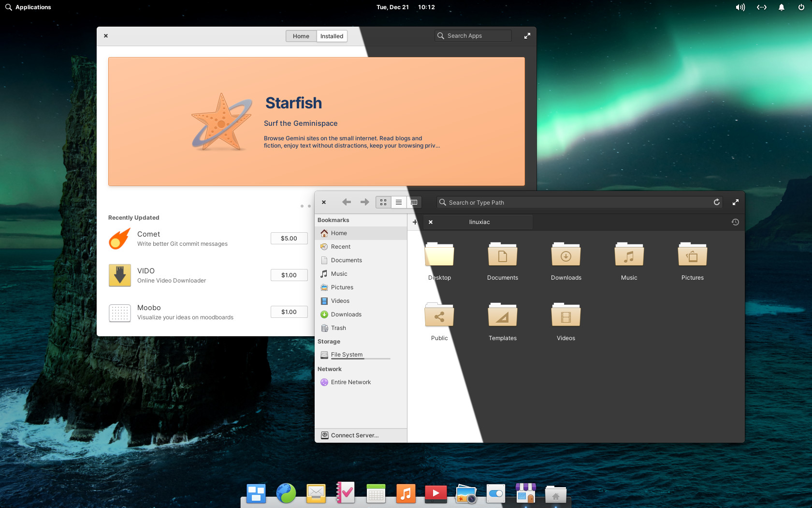
Task: Collapse the Network sidebar section
Action: (x=330, y=369)
